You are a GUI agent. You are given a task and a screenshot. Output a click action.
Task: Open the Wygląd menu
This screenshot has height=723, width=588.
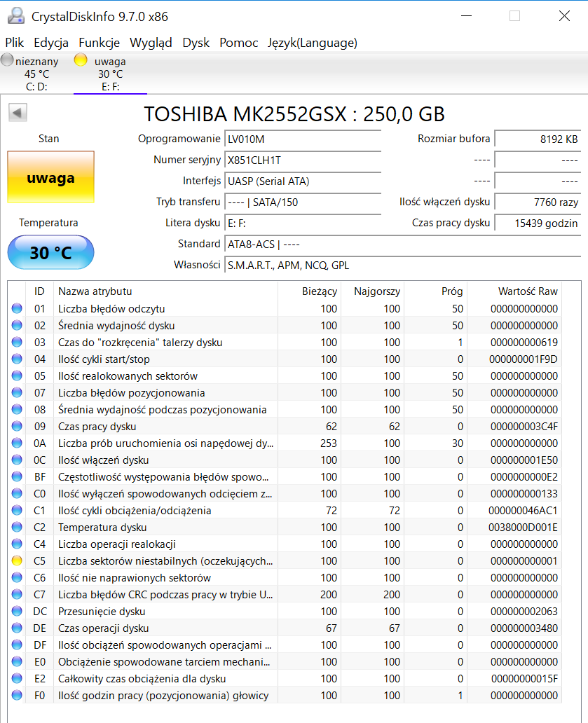[151, 43]
